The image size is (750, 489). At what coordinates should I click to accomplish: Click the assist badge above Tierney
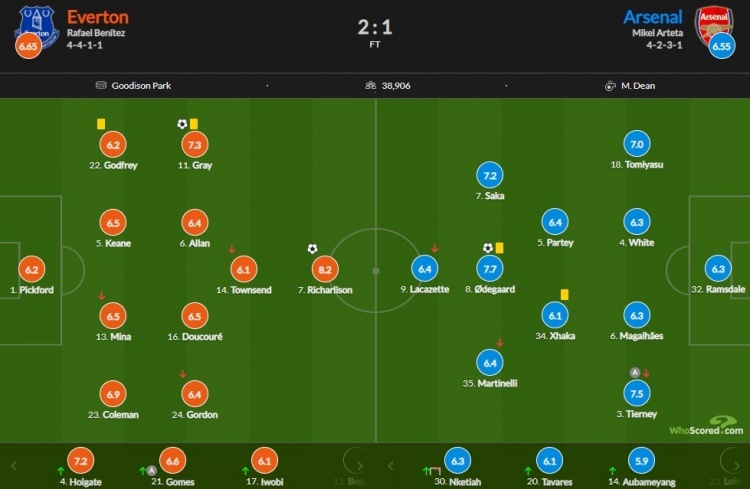click(x=635, y=372)
